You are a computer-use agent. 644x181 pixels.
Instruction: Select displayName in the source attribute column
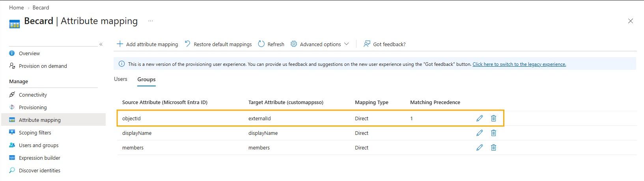137,133
